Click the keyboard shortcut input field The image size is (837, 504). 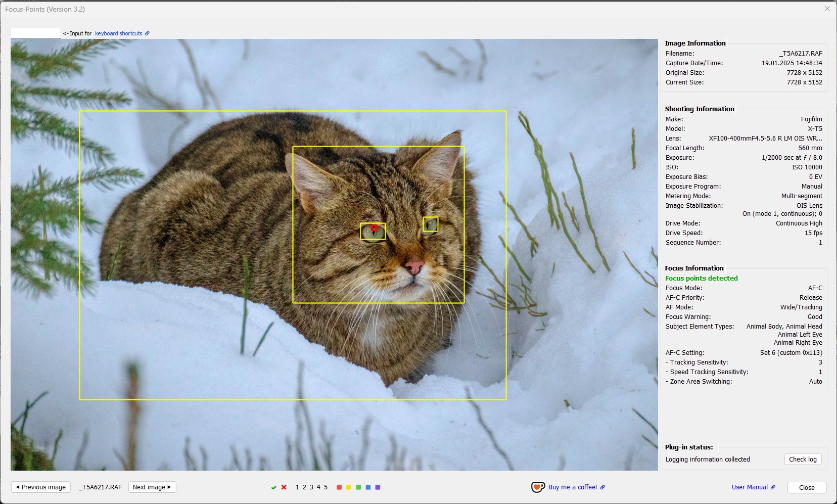35,32
